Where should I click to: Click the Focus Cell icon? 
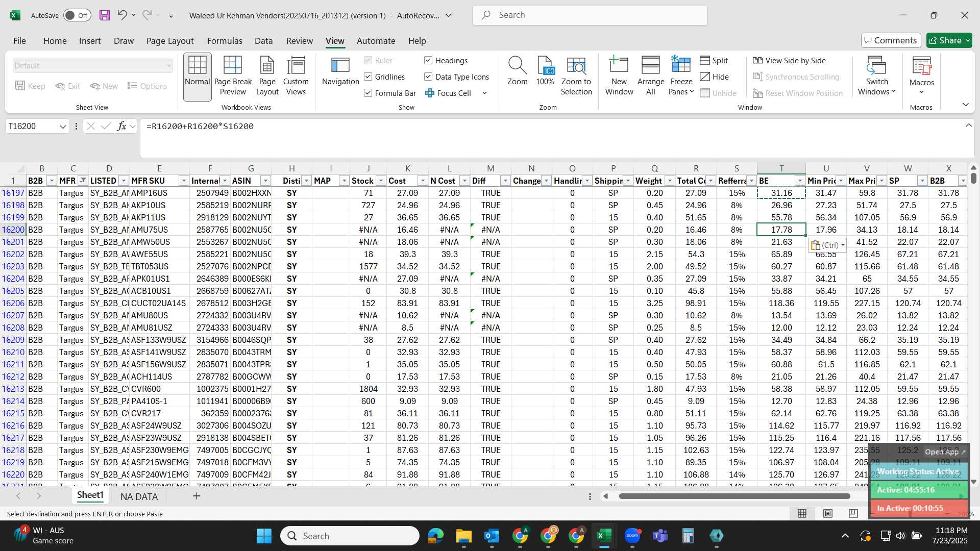[x=430, y=93]
